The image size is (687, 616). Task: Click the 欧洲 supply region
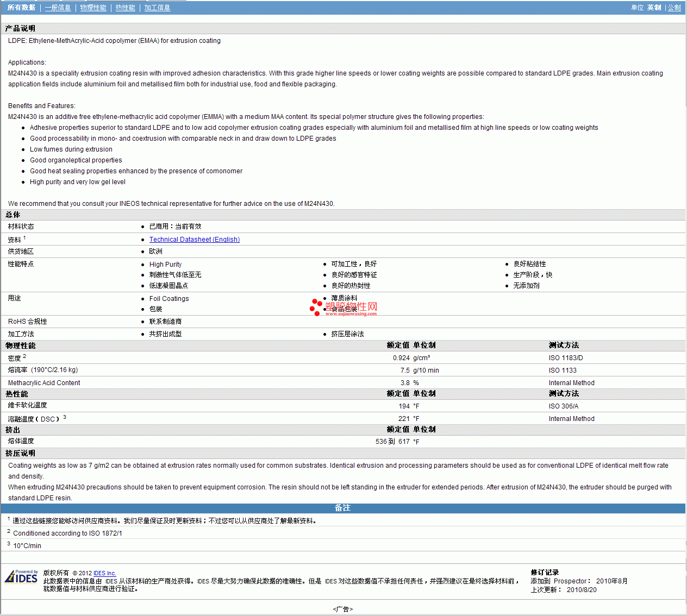155,252
